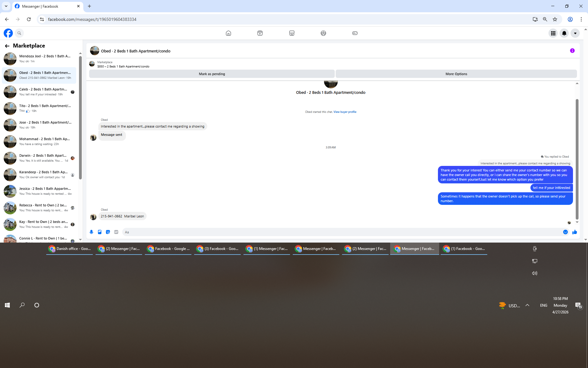
Task: Open the Reels video icon
Action: pyautogui.click(x=260, y=33)
